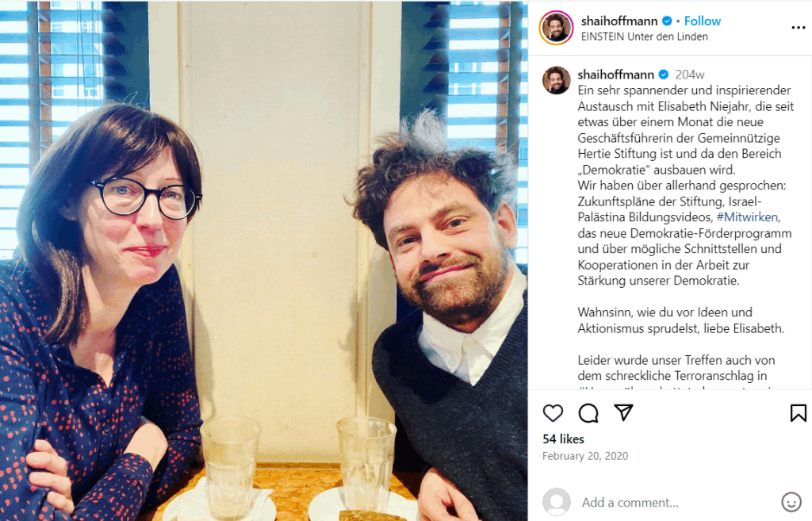Open the #Mitwirken hashtag

click(x=747, y=217)
